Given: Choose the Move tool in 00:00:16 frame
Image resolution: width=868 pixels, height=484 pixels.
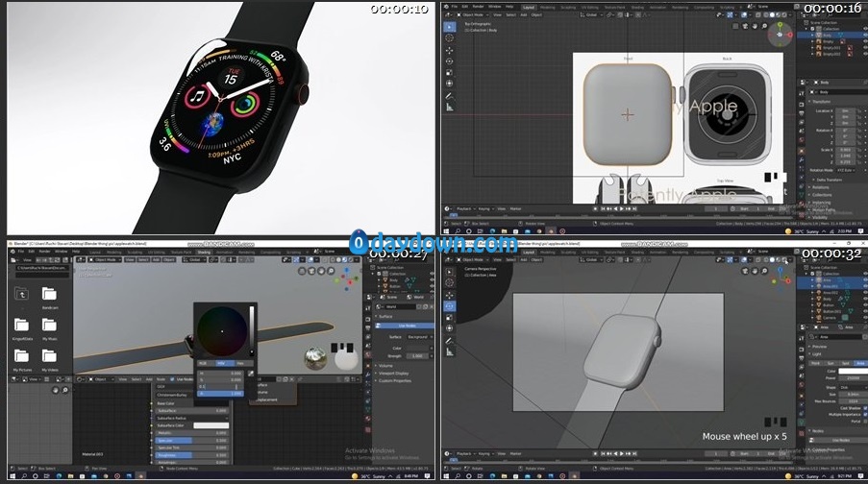Looking at the screenshot, I should (449, 50).
